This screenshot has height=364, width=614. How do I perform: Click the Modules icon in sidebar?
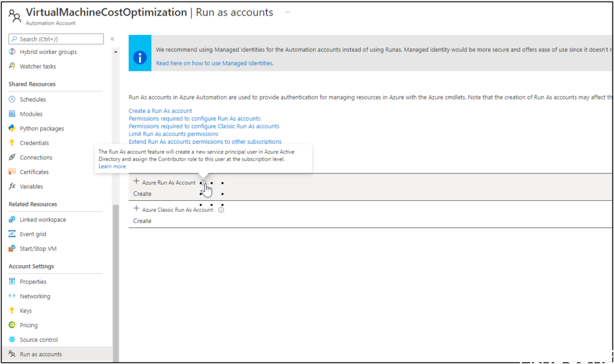point(12,114)
